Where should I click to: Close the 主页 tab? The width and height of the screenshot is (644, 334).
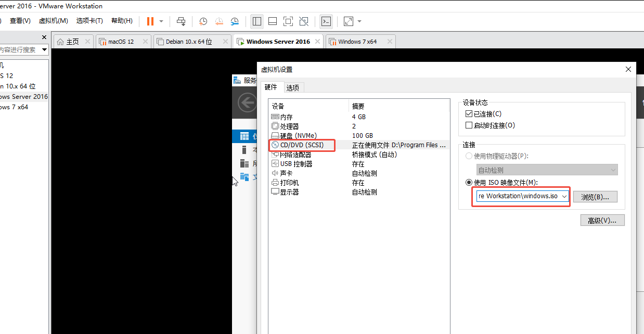click(87, 42)
